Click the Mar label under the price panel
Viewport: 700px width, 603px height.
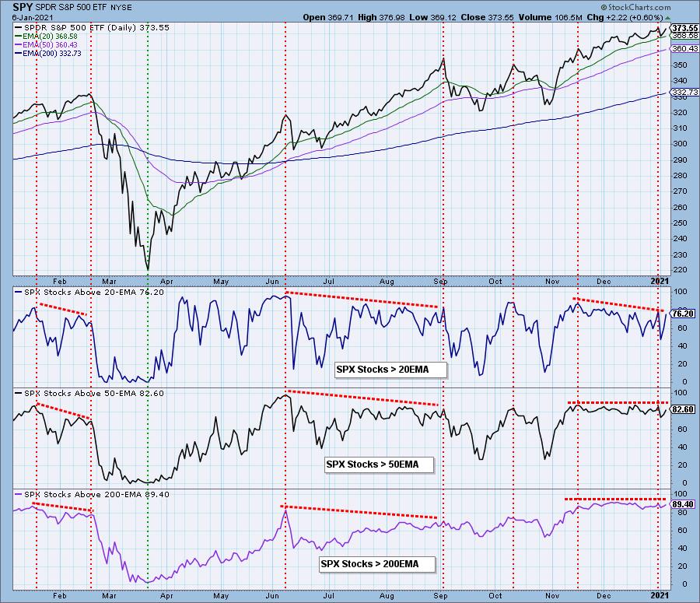click(x=109, y=282)
